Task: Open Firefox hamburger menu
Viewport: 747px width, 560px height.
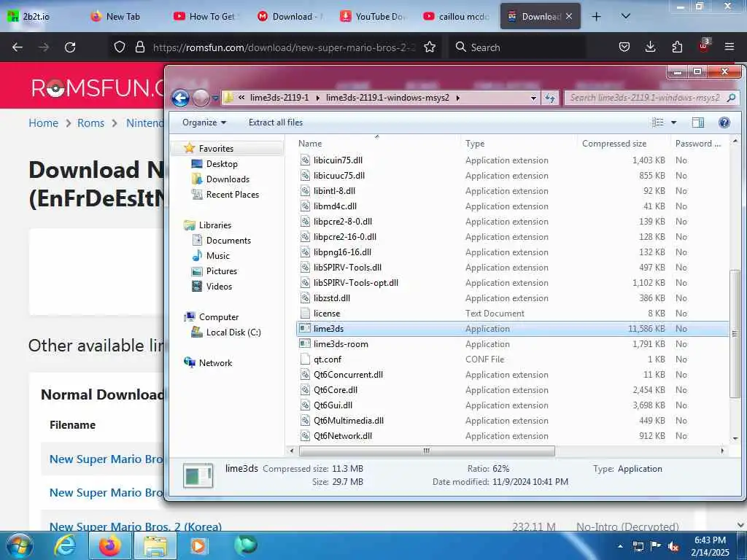Action: pos(729,47)
